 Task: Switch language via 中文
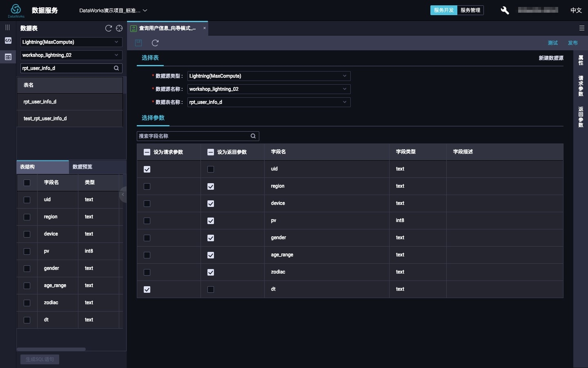[x=576, y=10]
